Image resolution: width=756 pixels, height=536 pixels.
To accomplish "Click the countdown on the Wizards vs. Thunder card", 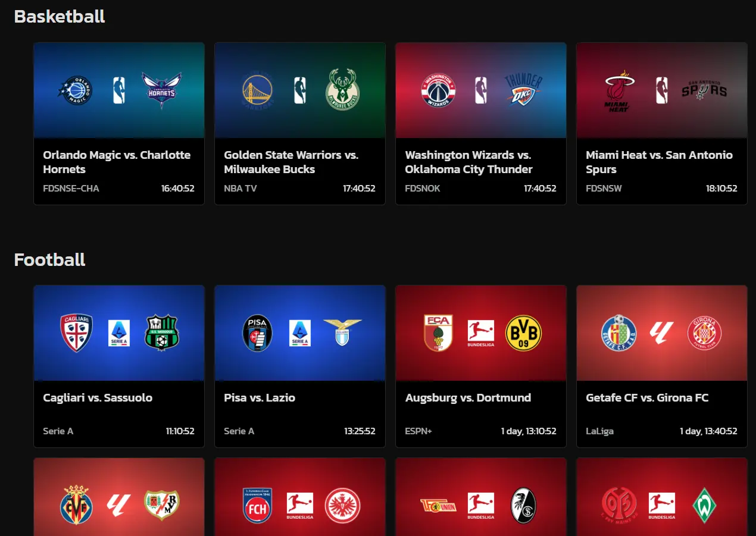I will pyautogui.click(x=540, y=189).
